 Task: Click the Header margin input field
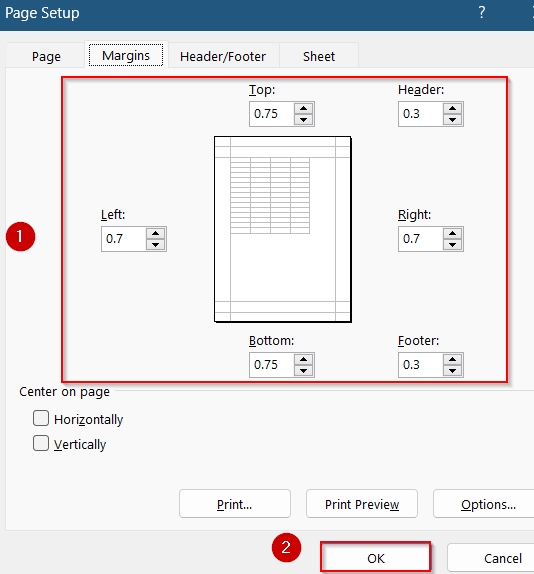point(421,114)
